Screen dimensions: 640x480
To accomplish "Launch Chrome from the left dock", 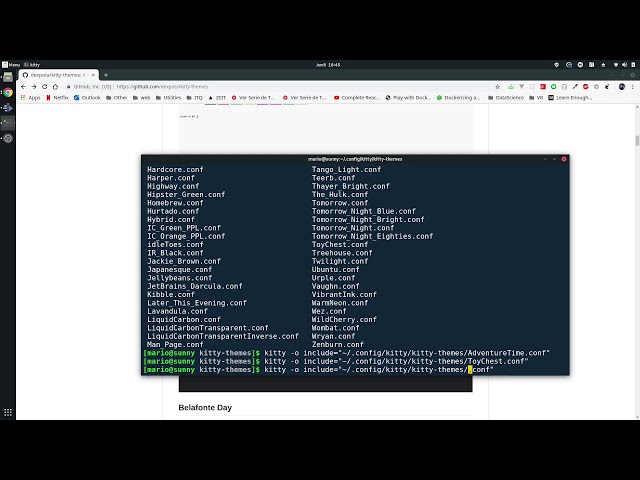I will point(8,93).
